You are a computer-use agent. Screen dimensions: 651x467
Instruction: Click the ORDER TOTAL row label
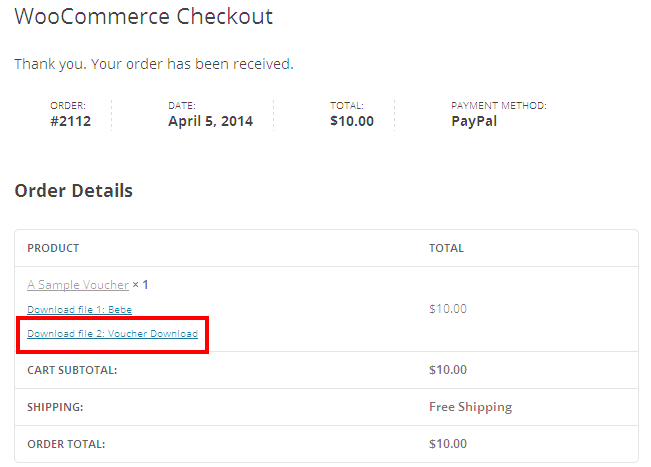pyautogui.click(x=66, y=444)
